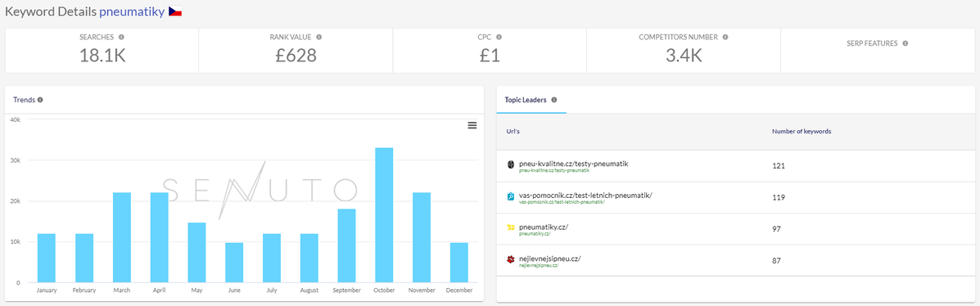Click the keyword count 121

pos(778,166)
